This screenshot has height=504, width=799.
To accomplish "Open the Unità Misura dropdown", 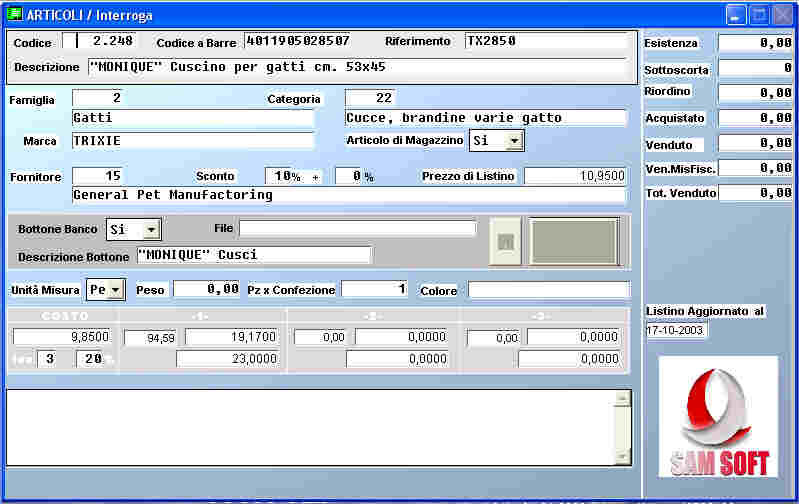I will [x=116, y=290].
